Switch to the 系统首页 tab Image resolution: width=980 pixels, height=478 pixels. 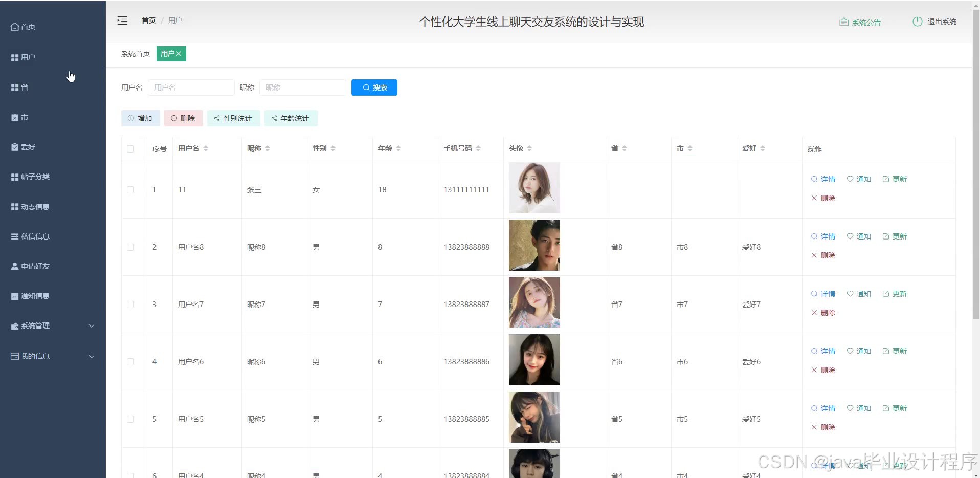(x=136, y=54)
